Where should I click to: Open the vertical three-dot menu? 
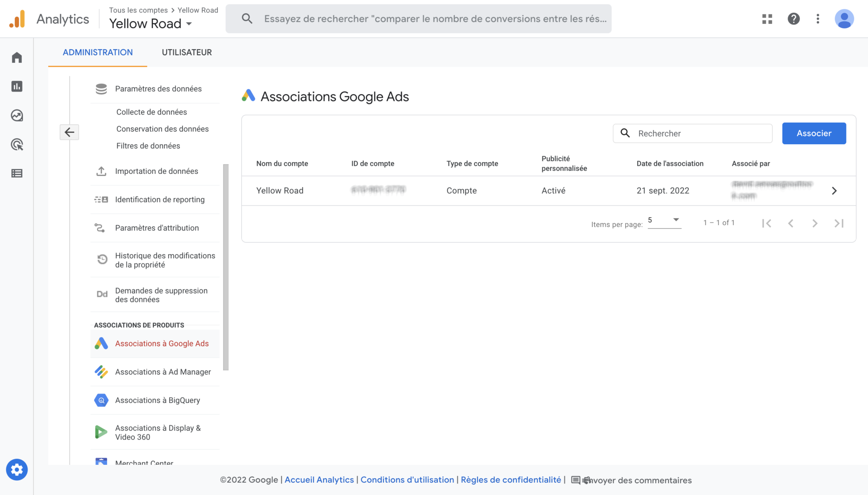point(818,19)
